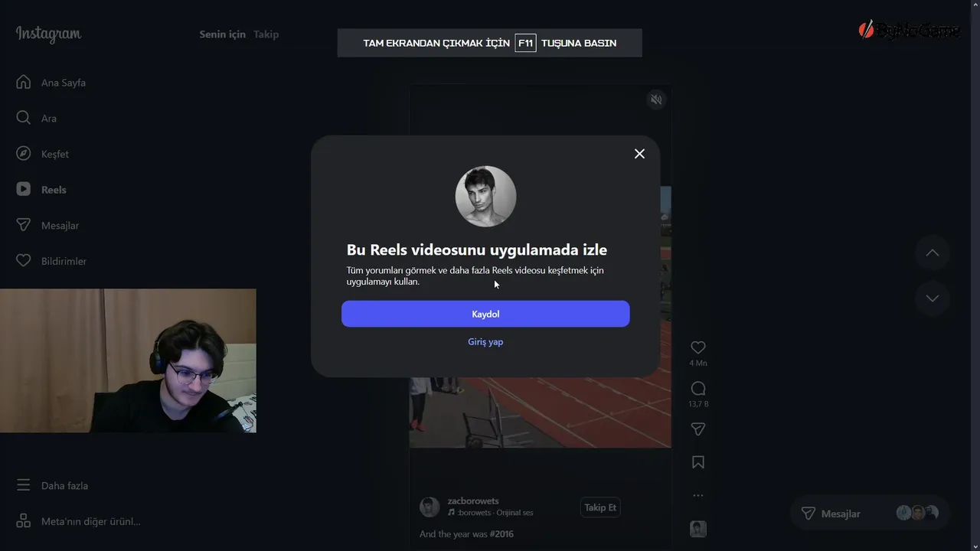Open Keşfet compass icon
Viewport: 980px width, 551px height.
click(x=24, y=154)
